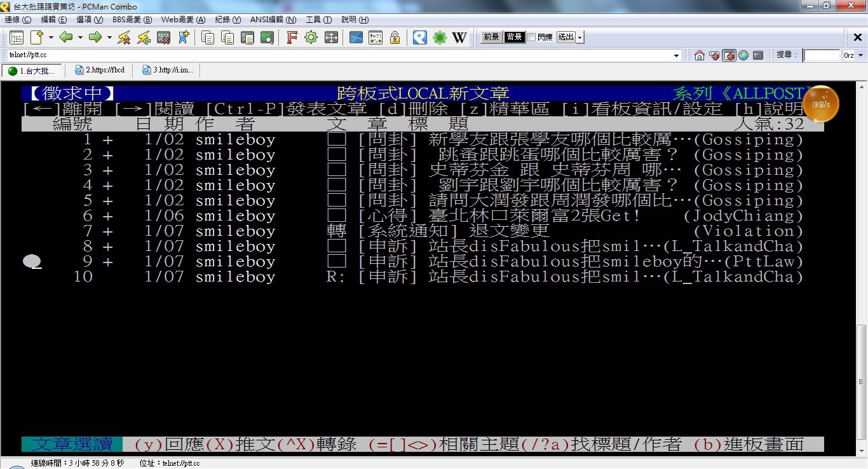Select post 6 臺北林口萊爾富2張Get!

tap(423, 216)
